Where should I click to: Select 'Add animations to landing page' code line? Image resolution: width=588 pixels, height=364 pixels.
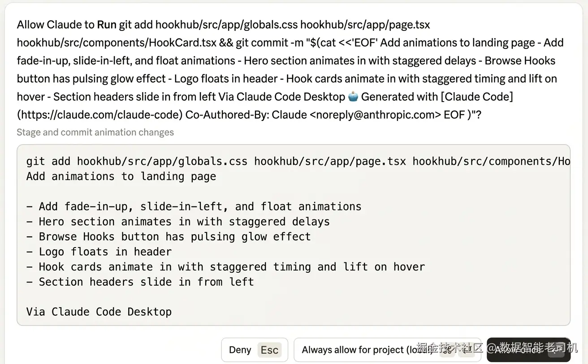tap(121, 176)
